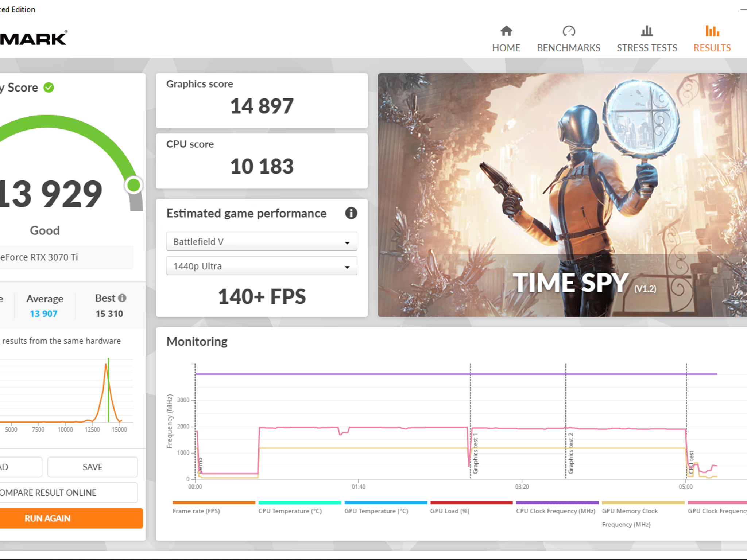Open the HOME tab

coord(506,39)
